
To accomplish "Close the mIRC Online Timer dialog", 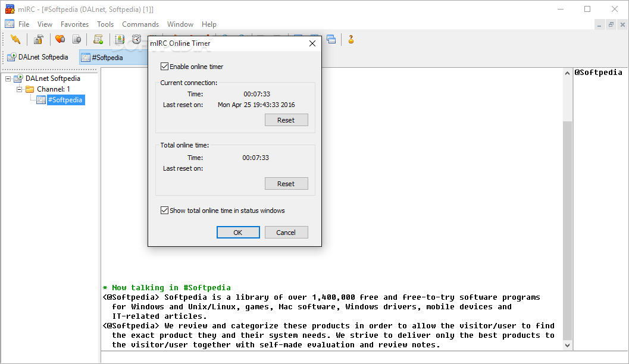I will [312, 43].
